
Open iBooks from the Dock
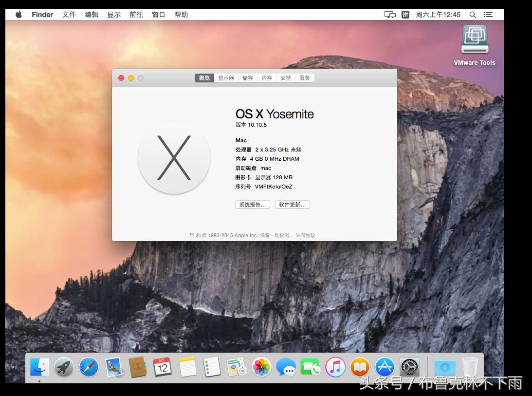pos(360,367)
